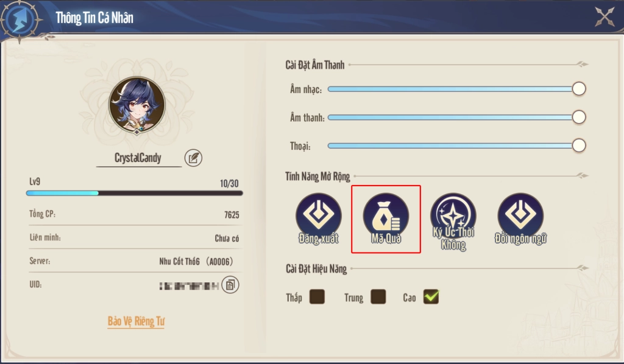624x364 pixels.
Task: Click the CrystalCandy name field
Action: (x=138, y=158)
